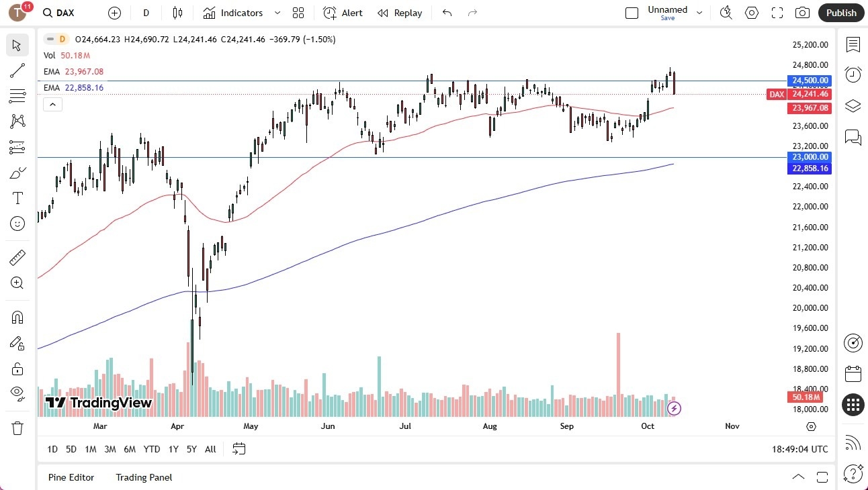Select the Trend Line drawing tool
The height and width of the screenshot is (490, 868).
17,70
